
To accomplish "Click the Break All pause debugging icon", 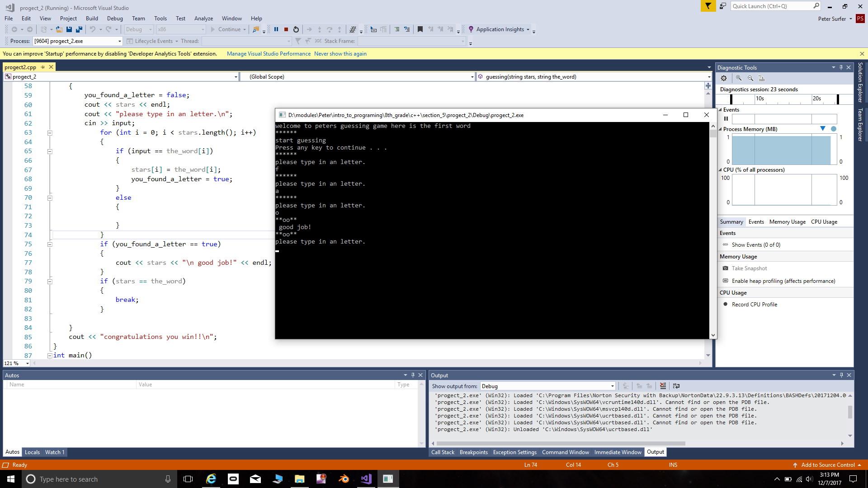I will point(276,29).
